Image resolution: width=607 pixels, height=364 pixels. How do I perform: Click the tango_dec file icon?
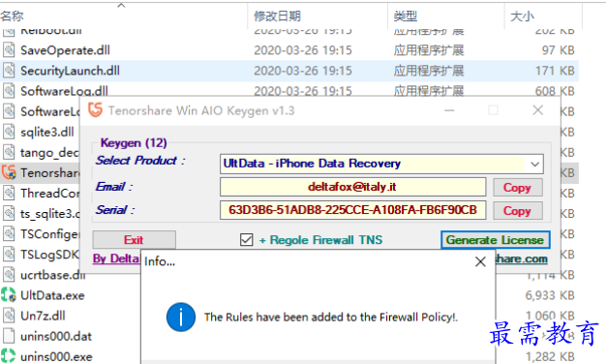click(9, 152)
